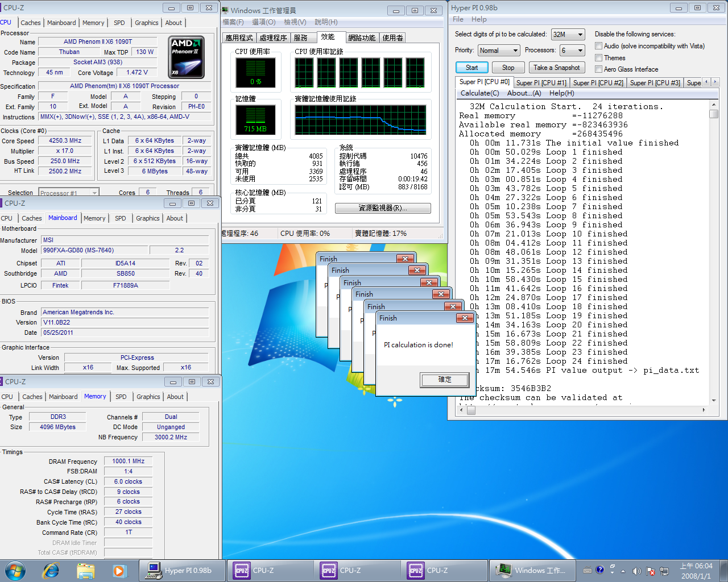This screenshot has width=728, height=582.
Task: Click BIOS version V11.0B22 field
Action: tap(125, 322)
